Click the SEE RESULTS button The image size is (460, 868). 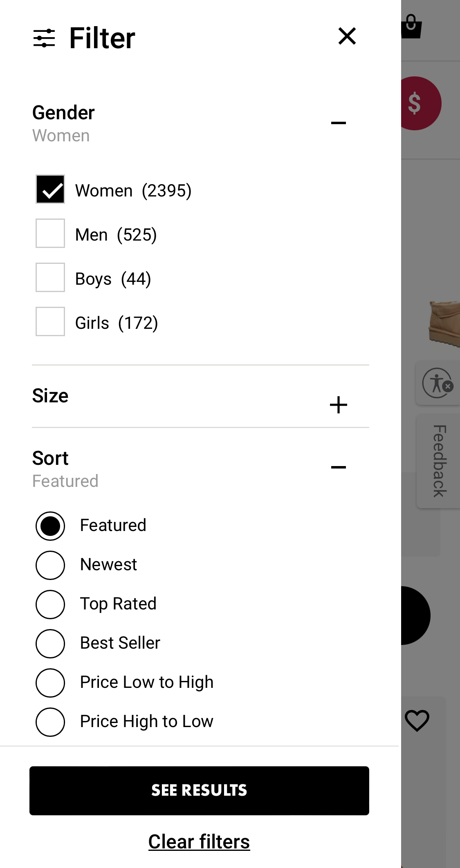click(199, 790)
